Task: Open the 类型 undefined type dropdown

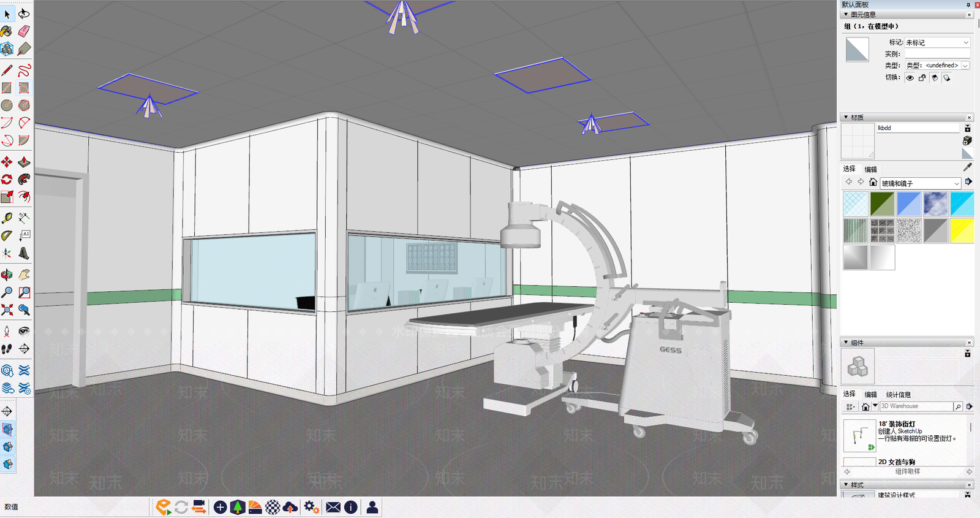Action: 937,65
